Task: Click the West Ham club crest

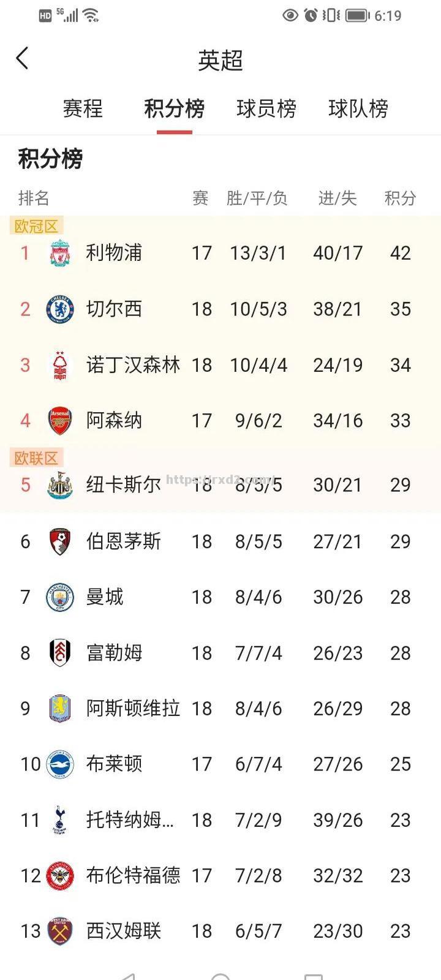Action: 60,932
